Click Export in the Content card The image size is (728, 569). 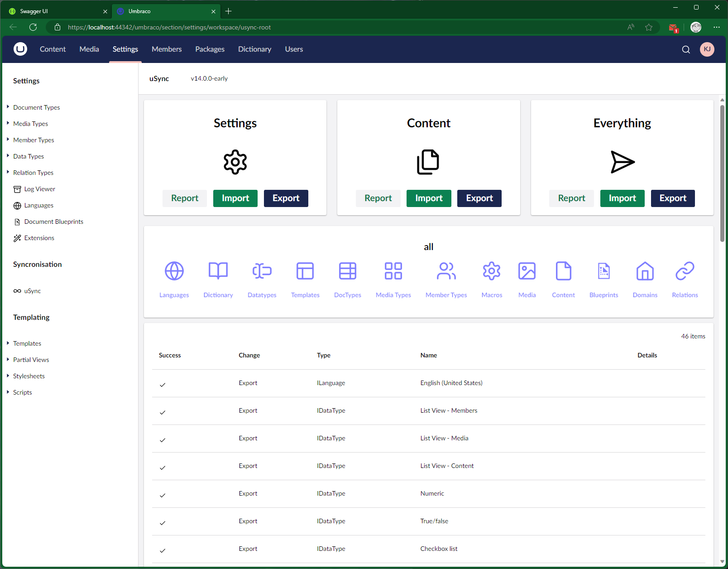tap(479, 198)
